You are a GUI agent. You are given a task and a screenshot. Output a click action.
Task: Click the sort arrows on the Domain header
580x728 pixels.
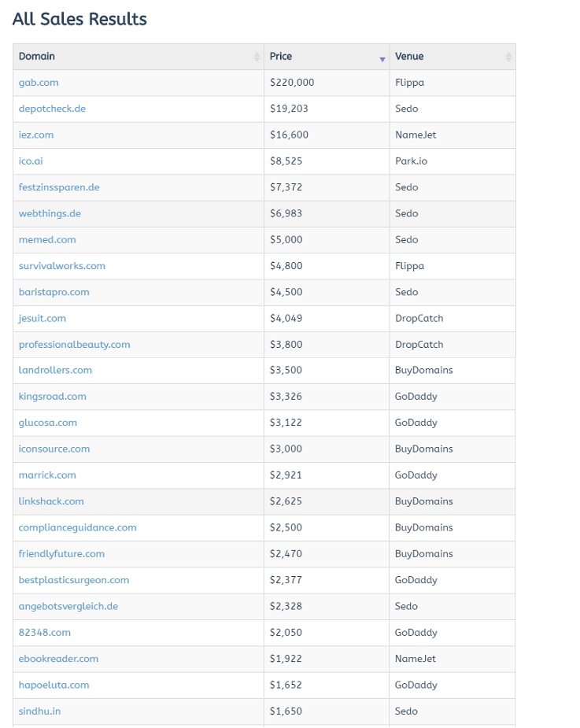pyautogui.click(x=257, y=57)
